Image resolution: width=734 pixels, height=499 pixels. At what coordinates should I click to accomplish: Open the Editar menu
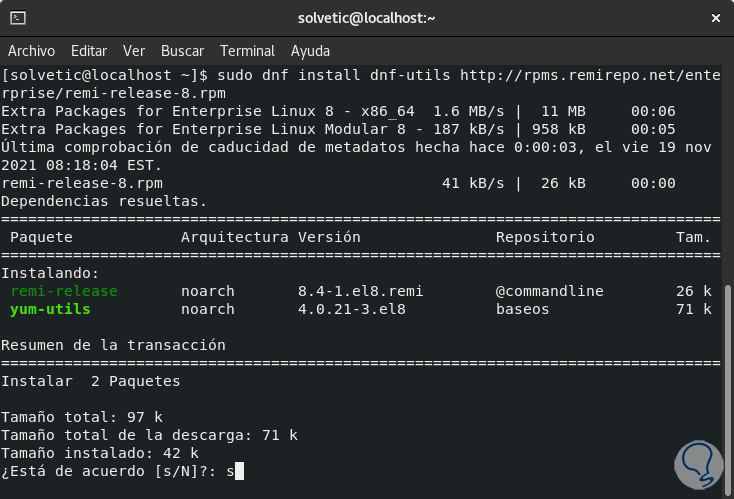[x=89, y=50]
